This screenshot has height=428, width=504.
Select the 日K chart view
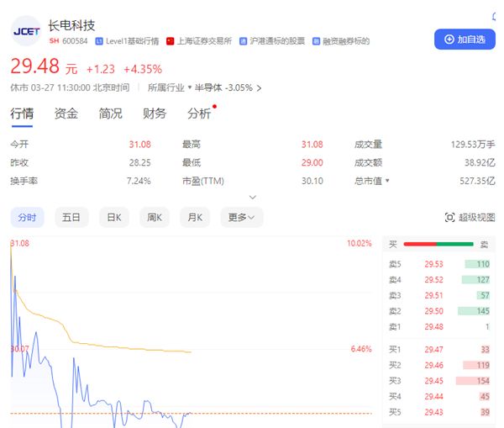tap(114, 218)
